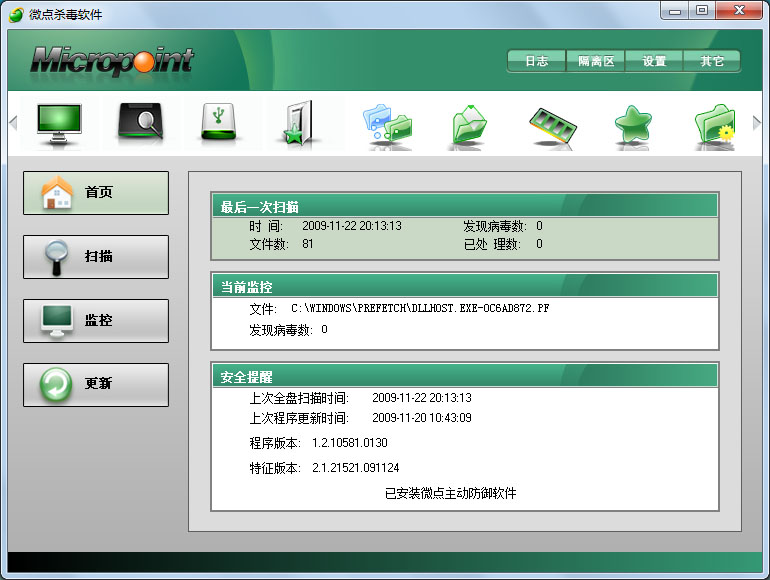Click the file count value 81
Image resolution: width=770 pixels, height=580 pixels.
pyautogui.click(x=307, y=244)
